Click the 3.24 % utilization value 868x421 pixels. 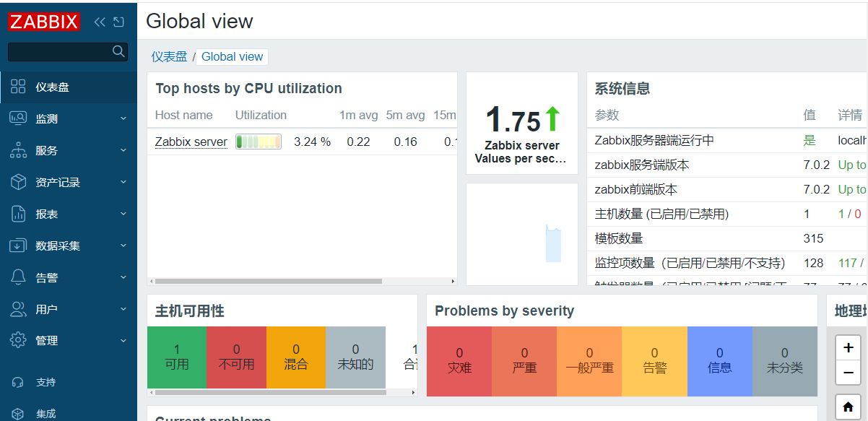click(x=312, y=142)
